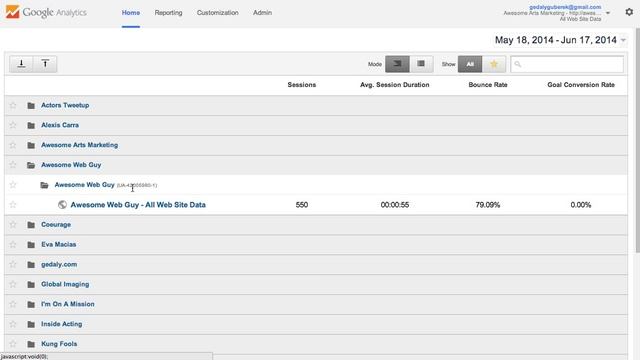Star the Global Imaging account
Image resolution: width=640 pixels, height=360 pixels.
[13, 284]
